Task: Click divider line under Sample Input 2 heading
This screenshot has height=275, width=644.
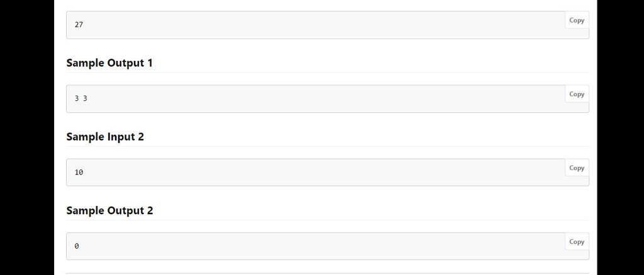Action: pos(327,146)
